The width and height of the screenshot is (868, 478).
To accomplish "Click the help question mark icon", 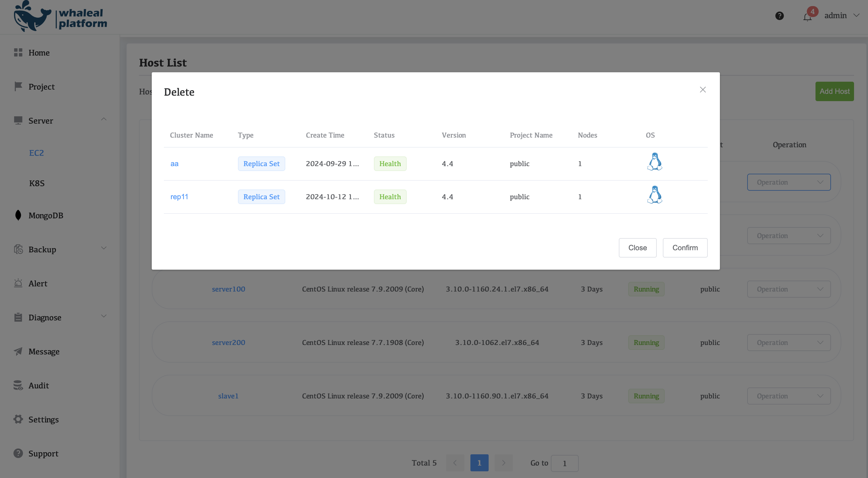I will (x=779, y=16).
